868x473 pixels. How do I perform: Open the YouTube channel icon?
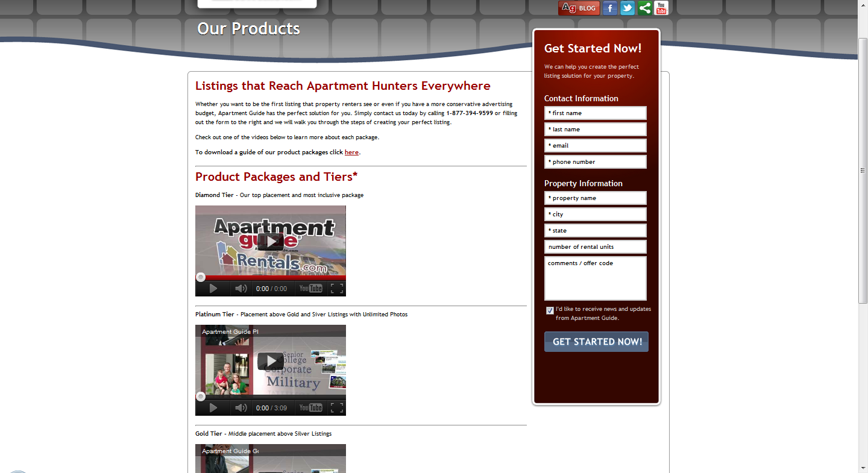point(661,8)
